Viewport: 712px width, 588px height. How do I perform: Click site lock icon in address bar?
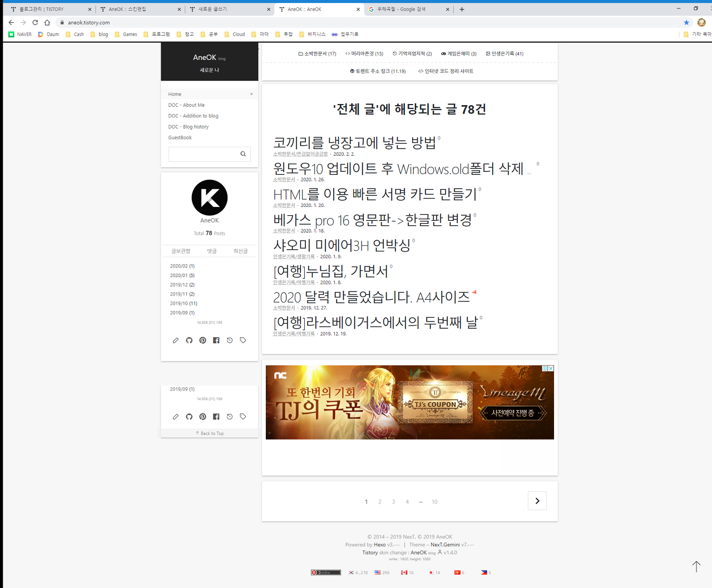click(x=62, y=23)
